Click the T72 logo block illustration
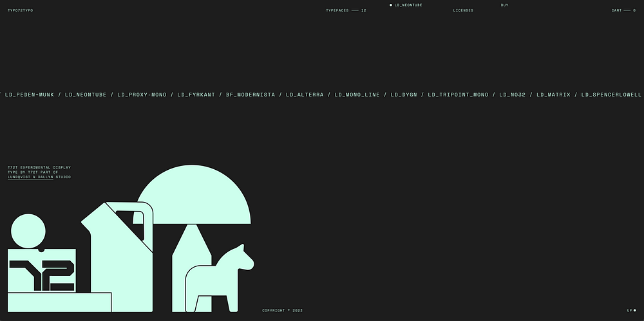 click(42, 271)
